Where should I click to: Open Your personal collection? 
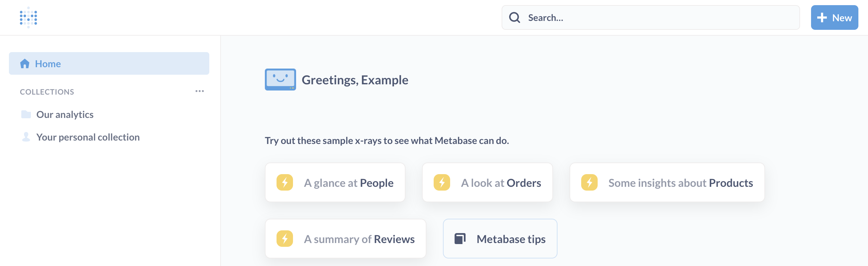click(88, 137)
